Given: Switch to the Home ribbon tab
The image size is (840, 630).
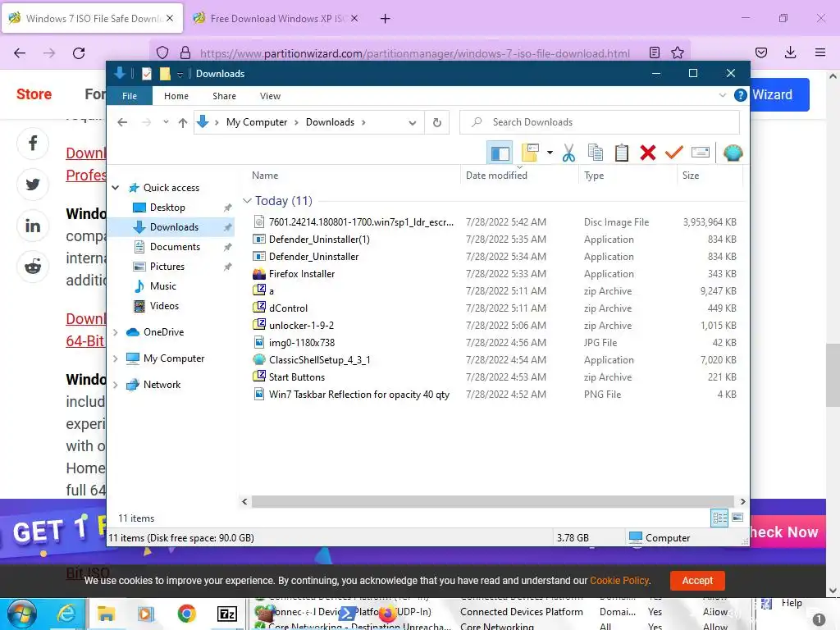Looking at the screenshot, I should pyautogui.click(x=176, y=96).
